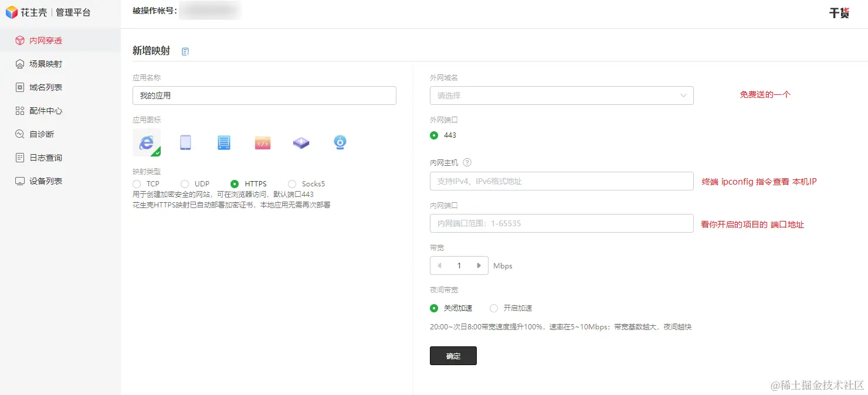Click the 干货 link at top right
Viewport: 868px width, 395px height.
click(x=839, y=13)
